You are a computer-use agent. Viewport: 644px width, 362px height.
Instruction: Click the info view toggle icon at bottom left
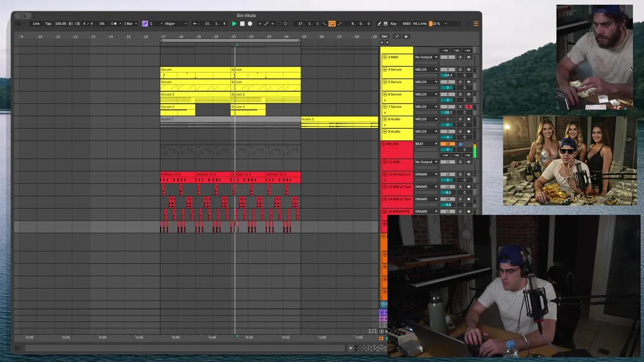coord(17,348)
